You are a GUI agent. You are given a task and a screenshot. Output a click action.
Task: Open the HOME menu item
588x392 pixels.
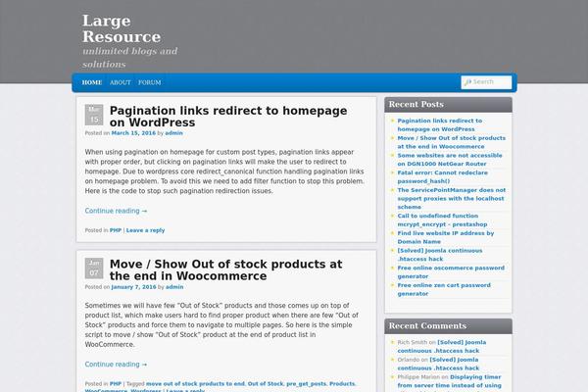click(x=92, y=82)
